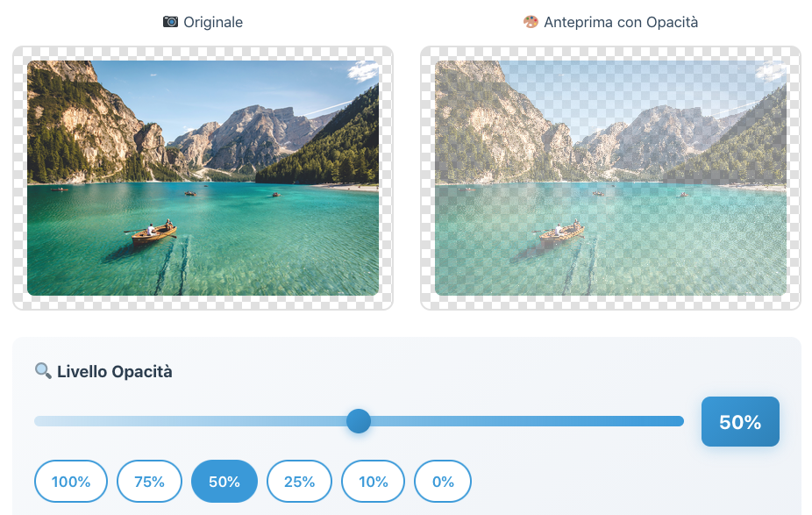
Task: Click the Anteprima con Opacità heading
Action: click(621, 22)
